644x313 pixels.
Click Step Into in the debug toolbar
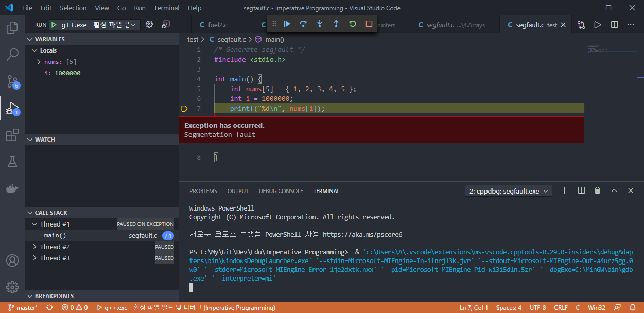coord(320,24)
